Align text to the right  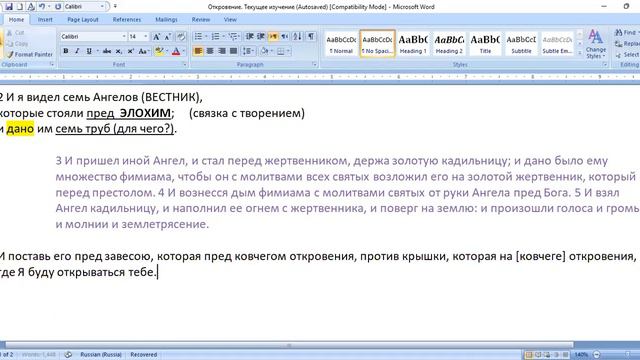pyautogui.click(x=222, y=51)
